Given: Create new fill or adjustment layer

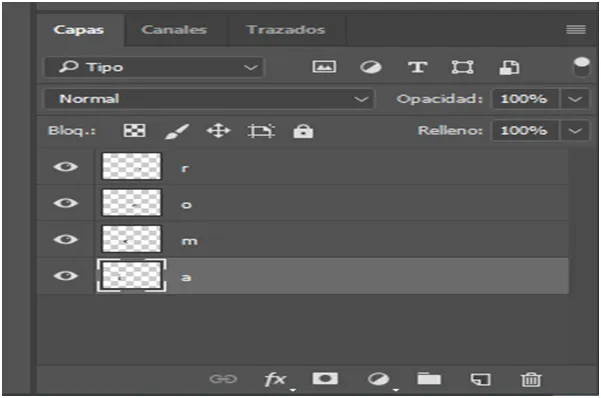Looking at the screenshot, I should (x=378, y=380).
